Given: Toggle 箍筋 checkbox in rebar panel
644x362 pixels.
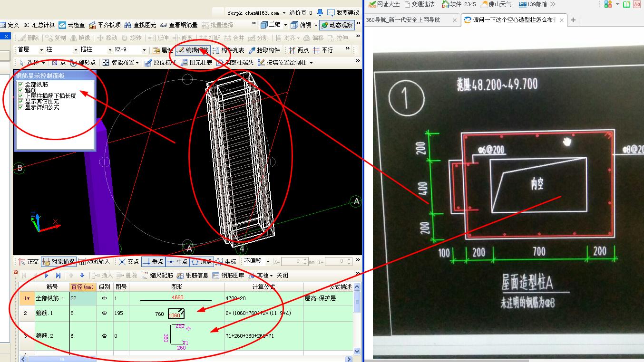Looking at the screenshot, I should 20,90.
